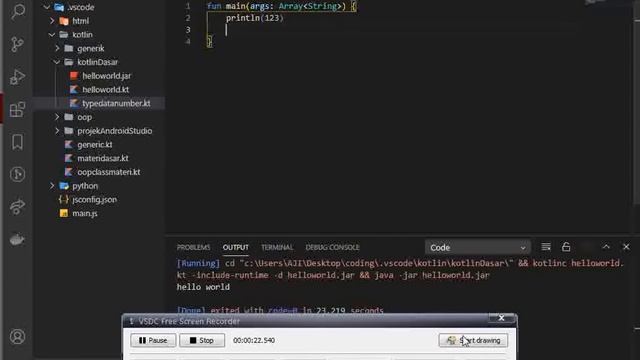Click Start drawing in VSDC recorder

tap(473, 340)
